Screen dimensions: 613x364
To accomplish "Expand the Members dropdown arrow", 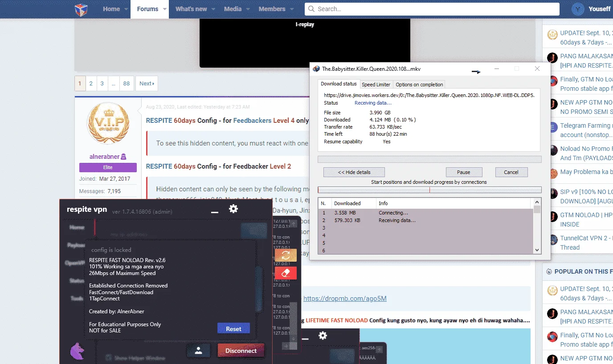I will (292, 9).
